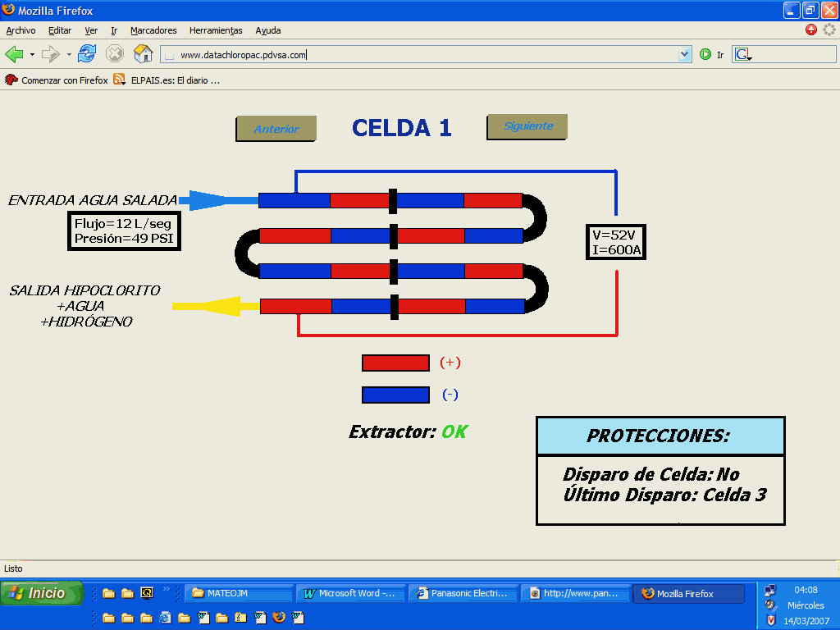
Task: Click the V=52V I=600A readout box
Action: pyautogui.click(x=616, y=242)
